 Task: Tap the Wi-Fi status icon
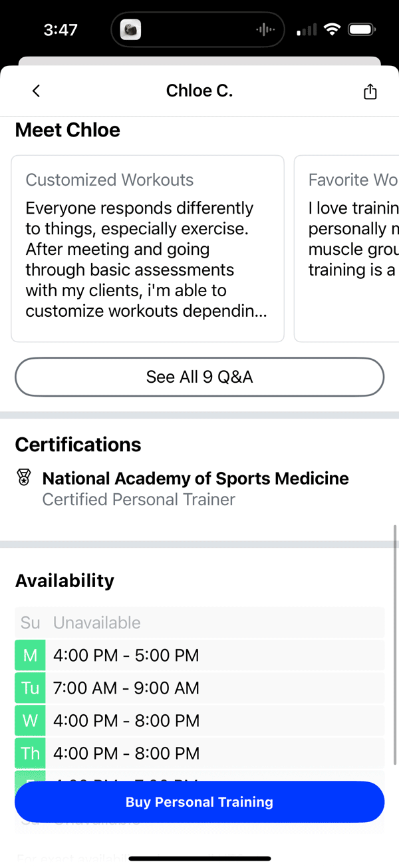(x=331, y=29)
